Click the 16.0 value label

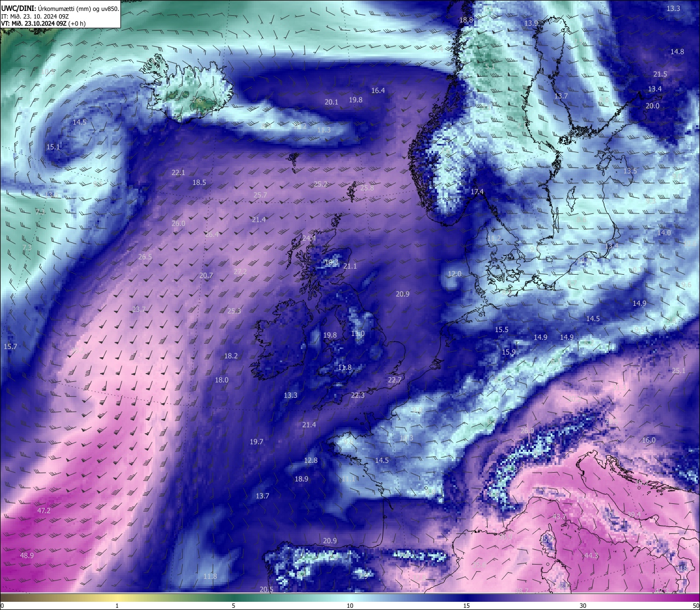click(649, 440)
